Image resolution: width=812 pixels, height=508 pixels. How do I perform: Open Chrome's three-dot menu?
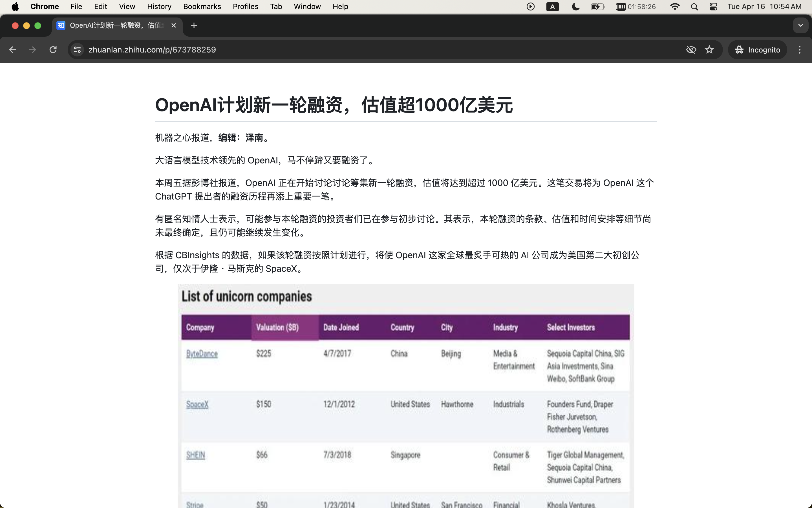click(x=800, y=50)
